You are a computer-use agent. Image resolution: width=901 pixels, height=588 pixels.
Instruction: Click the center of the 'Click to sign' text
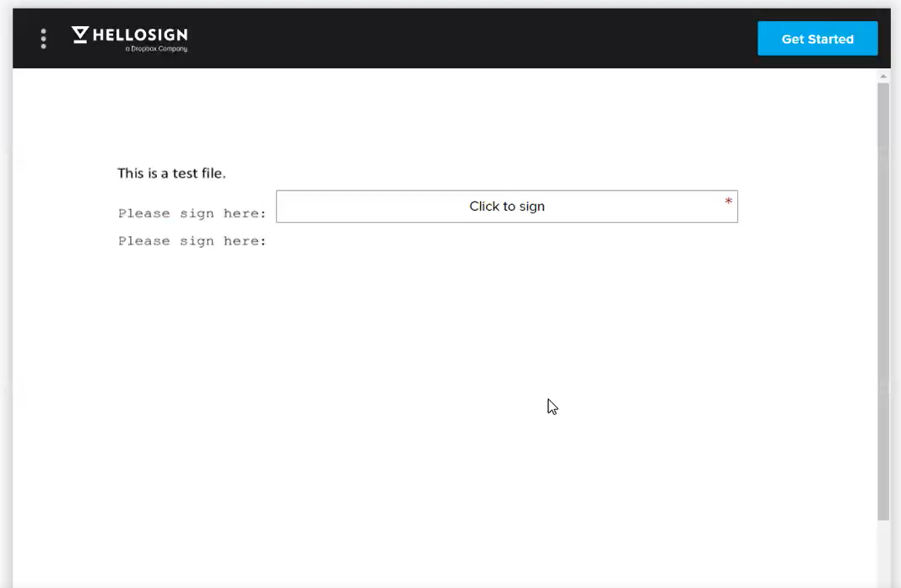(x=507, y=206)
